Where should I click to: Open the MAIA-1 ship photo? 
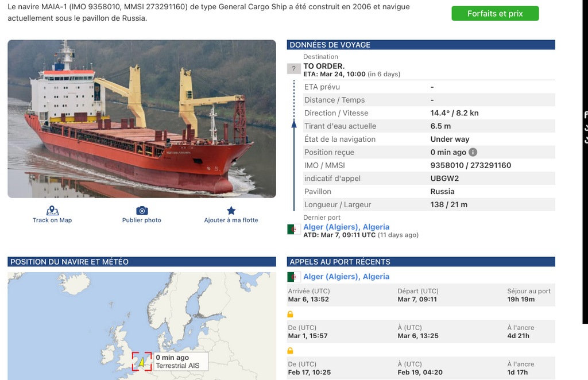(x=142, y=119)
